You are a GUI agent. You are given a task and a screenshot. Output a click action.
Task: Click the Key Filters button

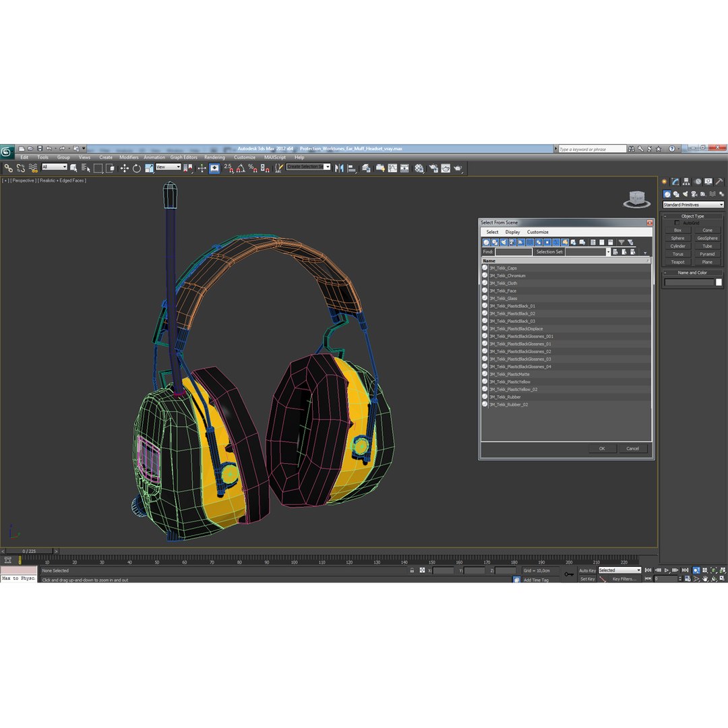(x=624, y=579)
